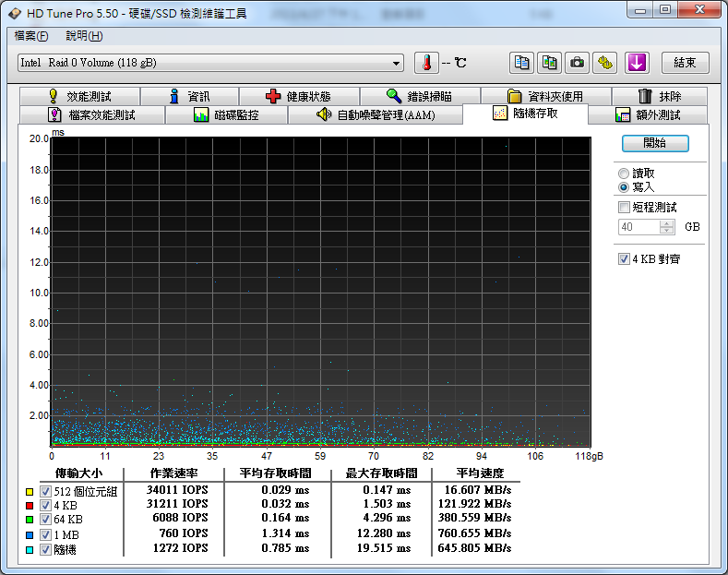Image resolution: width=728 pixels, height=575 pixels.
Task: Open the 說明(H) help menu
Action: click(84, 36)
